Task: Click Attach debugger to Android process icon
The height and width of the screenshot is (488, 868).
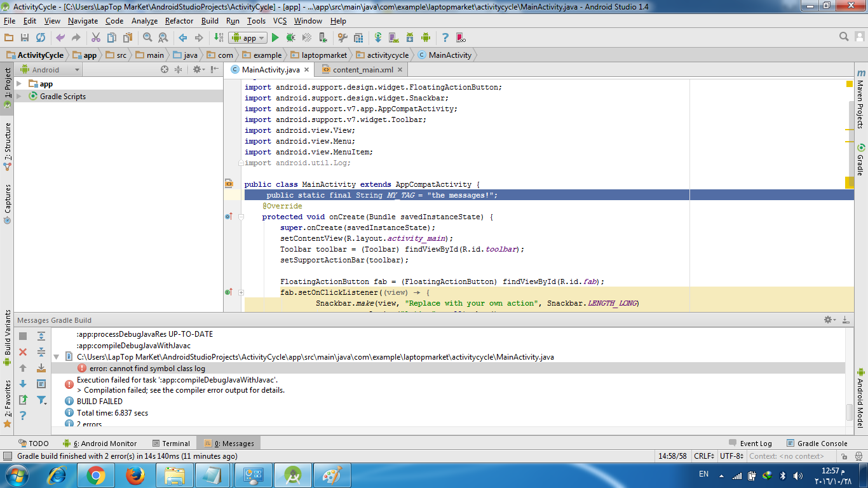Action: 323,37
